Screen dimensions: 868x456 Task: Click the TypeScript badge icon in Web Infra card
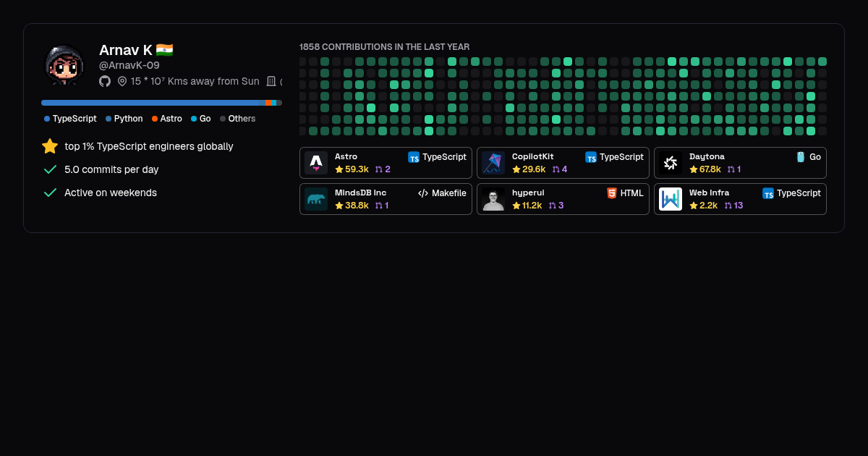(x=768, y=193)
